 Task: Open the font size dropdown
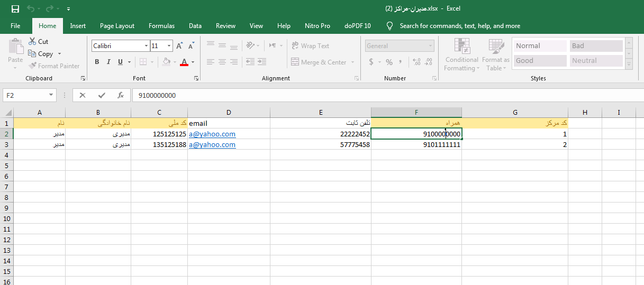[x=169, y=46]
